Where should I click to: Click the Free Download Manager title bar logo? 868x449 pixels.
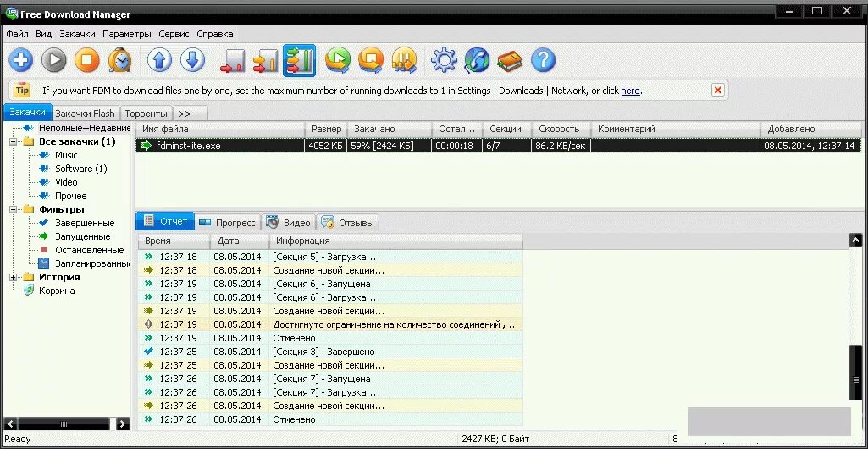12,12
